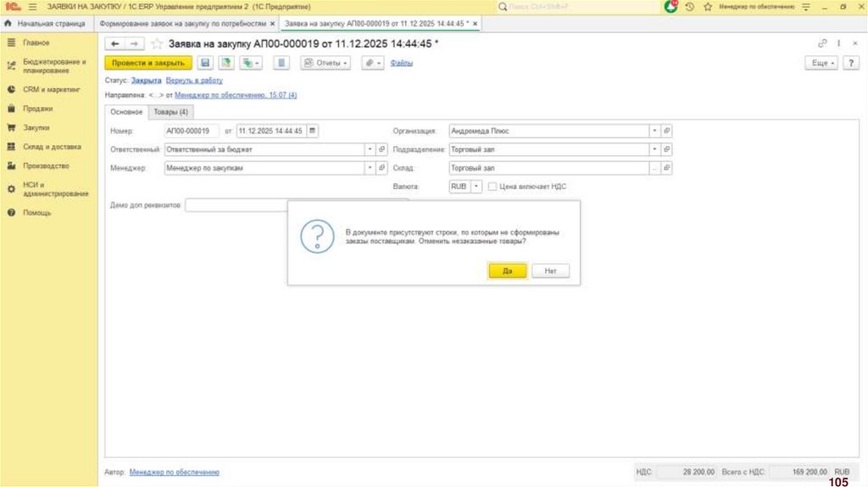Close the Заявка на закупку tab

pos(475,23)
